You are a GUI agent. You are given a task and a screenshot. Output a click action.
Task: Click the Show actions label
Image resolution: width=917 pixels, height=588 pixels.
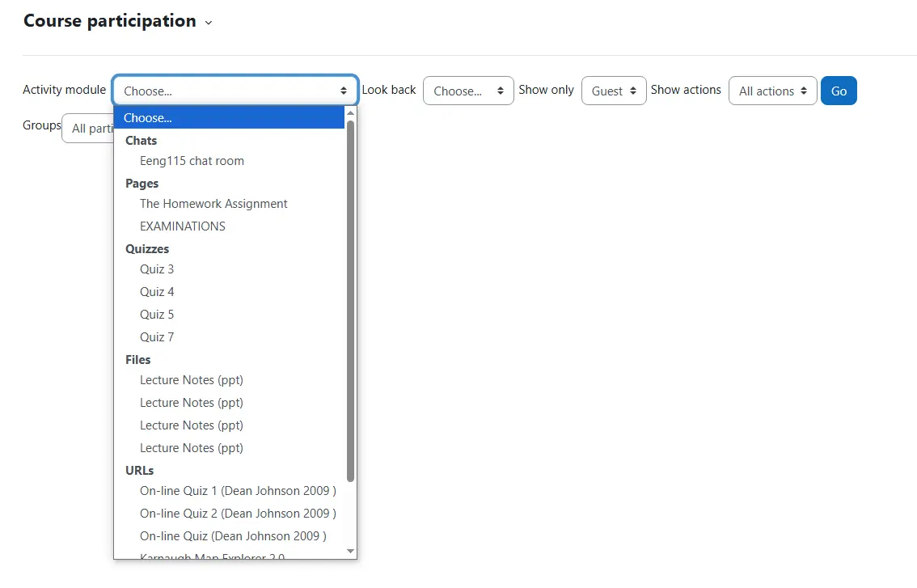tap(686, 90)
